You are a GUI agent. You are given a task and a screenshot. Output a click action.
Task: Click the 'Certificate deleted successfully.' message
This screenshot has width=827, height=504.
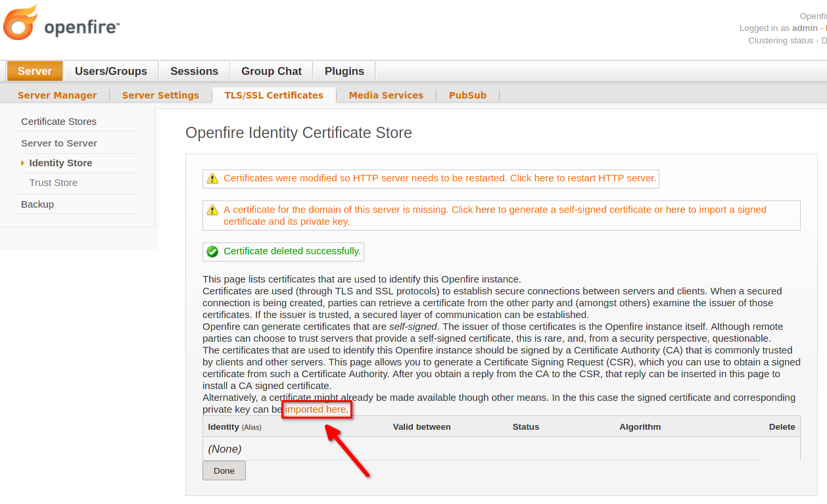point(293,251)
